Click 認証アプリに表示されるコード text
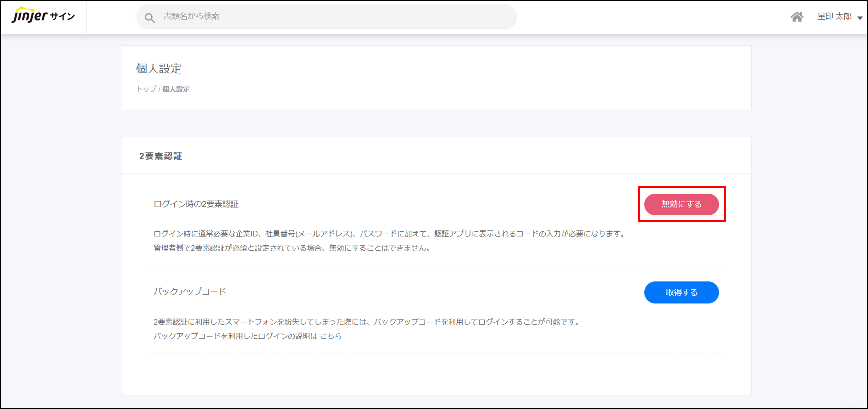Image resolution: width=868 pixels, height=409 pixels. (x=486, y=234)
